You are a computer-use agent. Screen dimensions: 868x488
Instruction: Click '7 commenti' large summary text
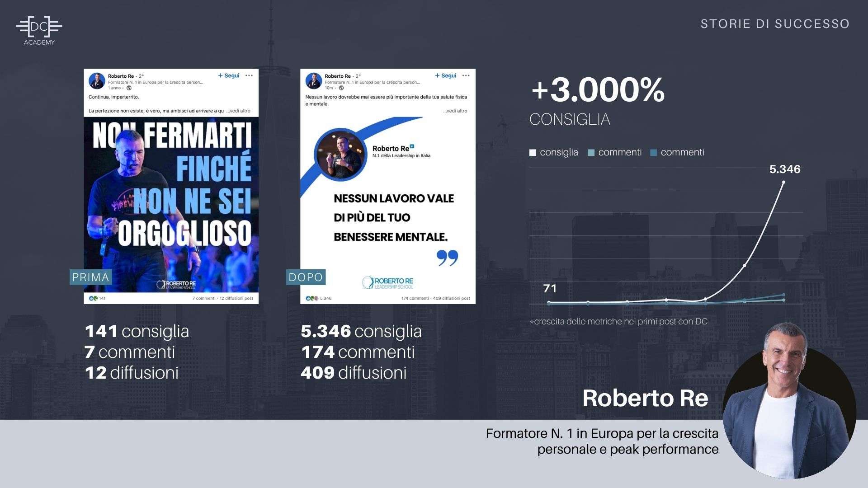tap(130, 352)
